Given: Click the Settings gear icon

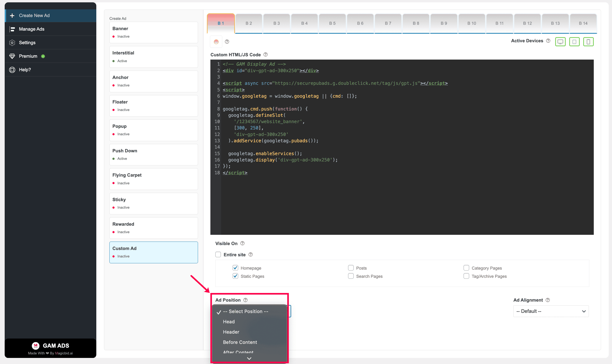Looking at the screenshot, I should click(12, 43).
